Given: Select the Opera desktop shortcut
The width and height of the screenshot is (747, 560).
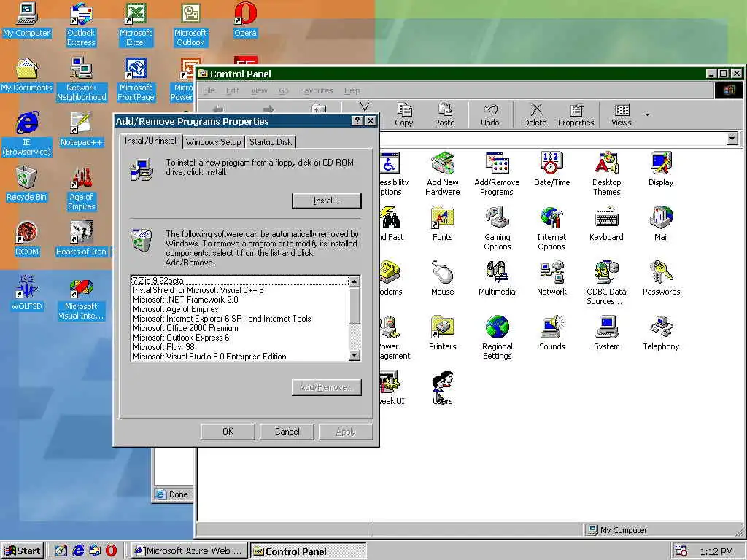Looking at the screenshot, I should coord(245,20).
